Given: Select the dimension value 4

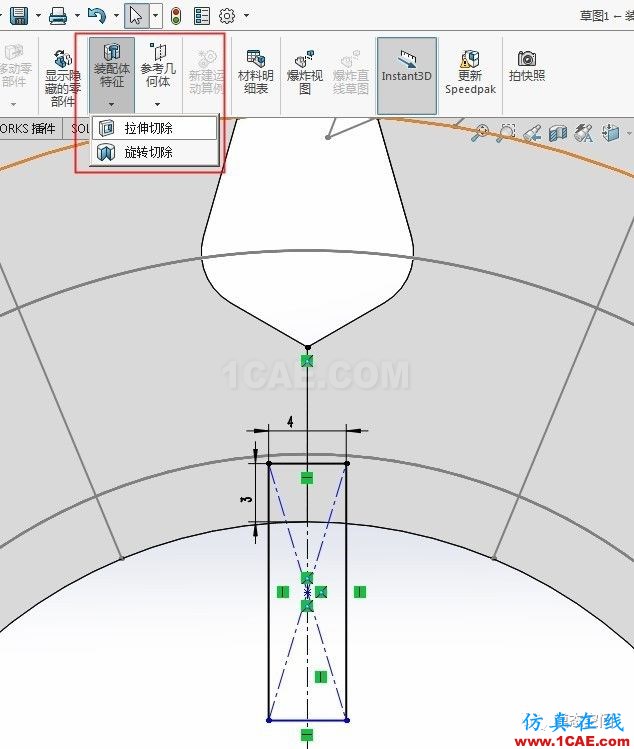Looking at the screenshot, I should [290, 422].
